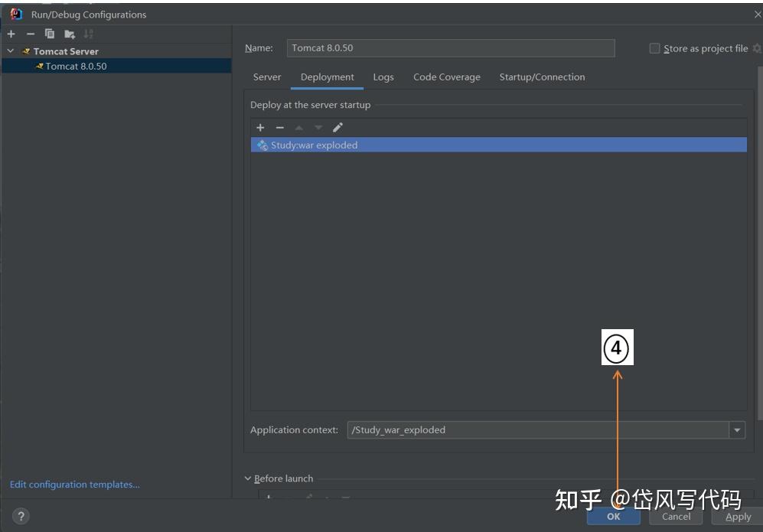Viewport: 763px width, 532px height.
Task: Apply the configuration changes
Action: click(737, 517)
